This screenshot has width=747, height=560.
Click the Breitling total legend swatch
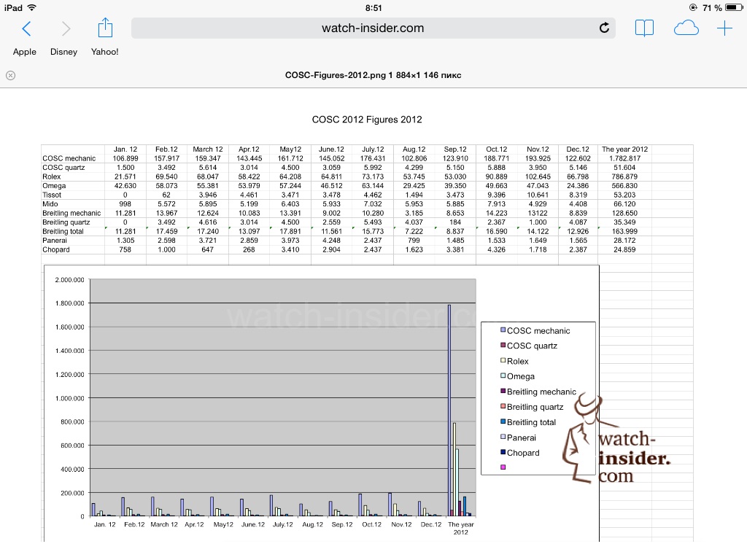(503, 422)
